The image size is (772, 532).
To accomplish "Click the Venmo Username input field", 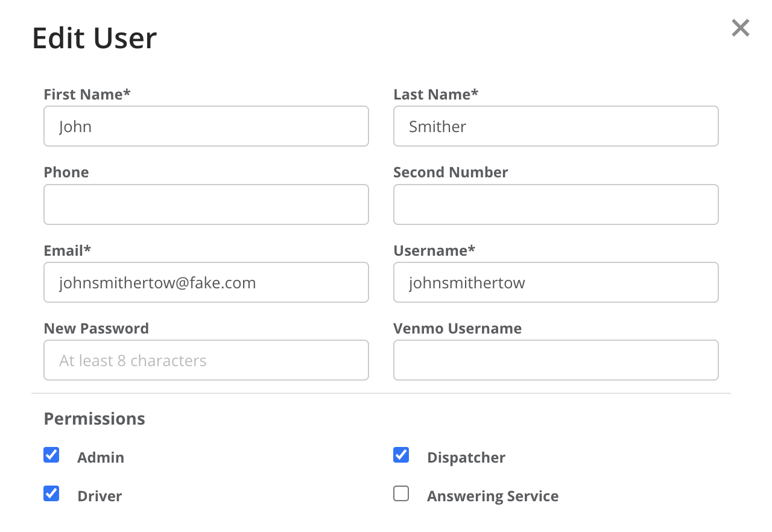I will pyautogui.click(x=556, y=360).
